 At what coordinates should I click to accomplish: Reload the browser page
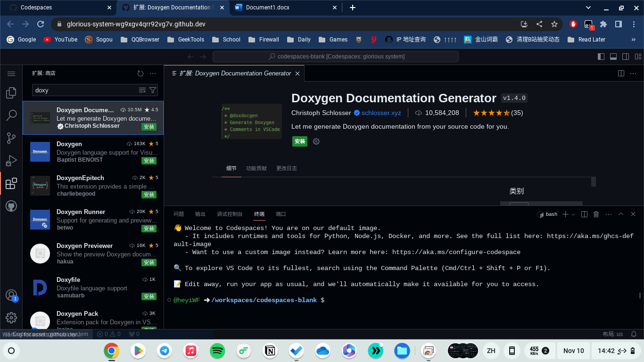(41, 24)
